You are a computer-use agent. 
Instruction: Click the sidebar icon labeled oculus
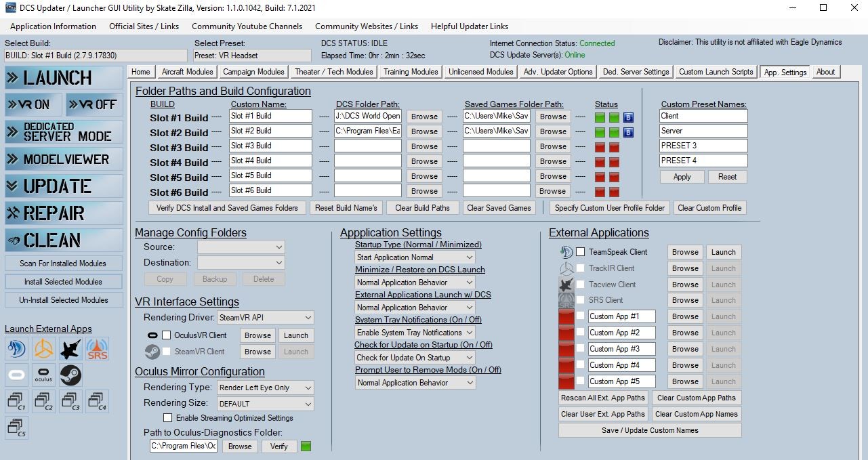pyautogui.click(x=43, y=375)
